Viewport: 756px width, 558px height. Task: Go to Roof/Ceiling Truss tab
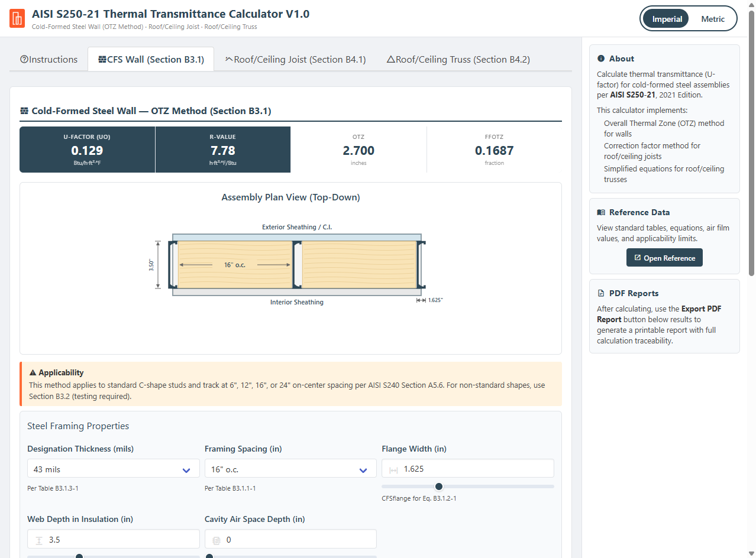click(x=458, y=60)
